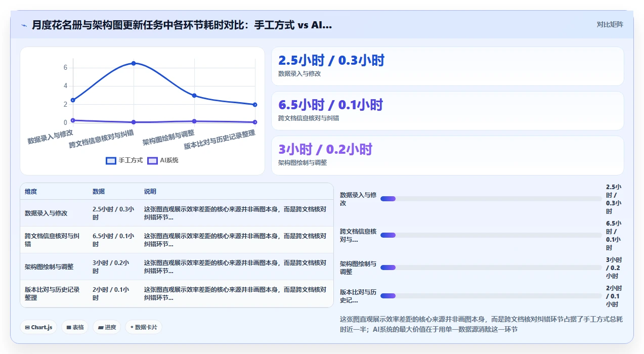Image resolution: width=644 pixels, height=354 pixels.
Task: Click the dashboard title heading text
Action: tap(182, 25)
